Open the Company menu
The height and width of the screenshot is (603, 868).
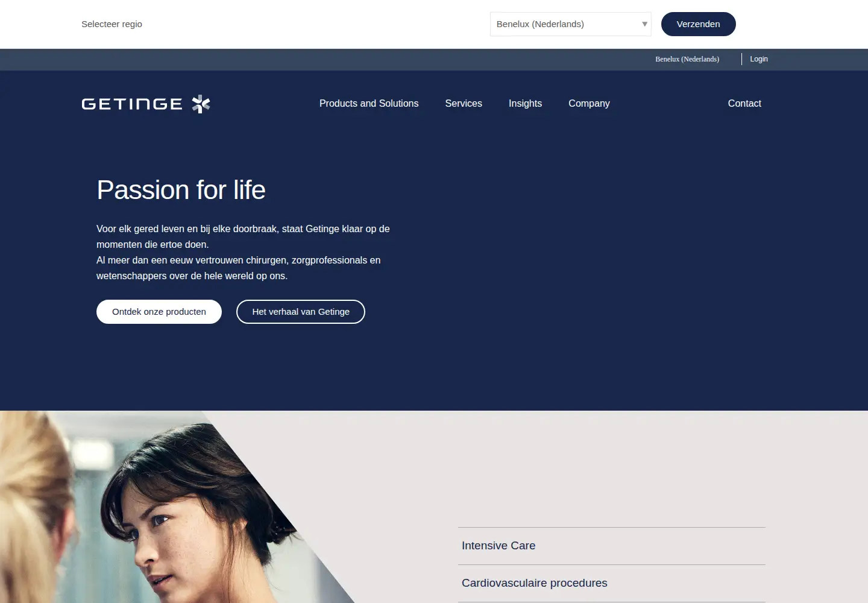click(x=589, y=104)
